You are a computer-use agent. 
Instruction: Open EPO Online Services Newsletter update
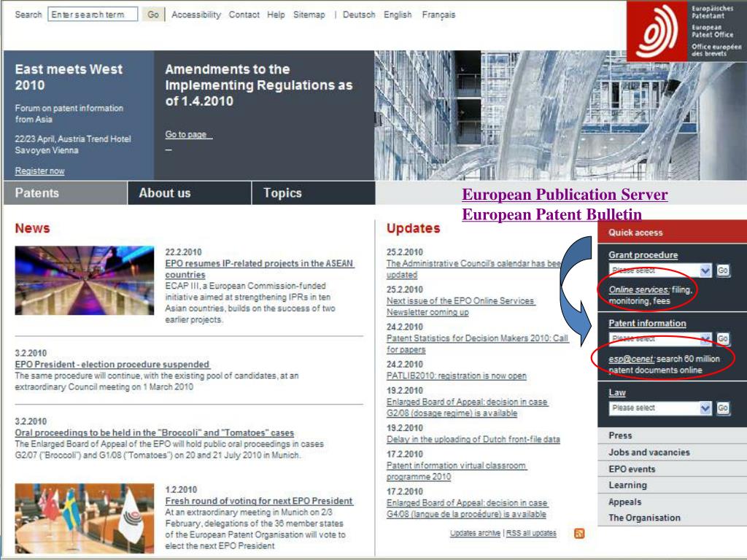pyautogui.click(x=461, y=307)
